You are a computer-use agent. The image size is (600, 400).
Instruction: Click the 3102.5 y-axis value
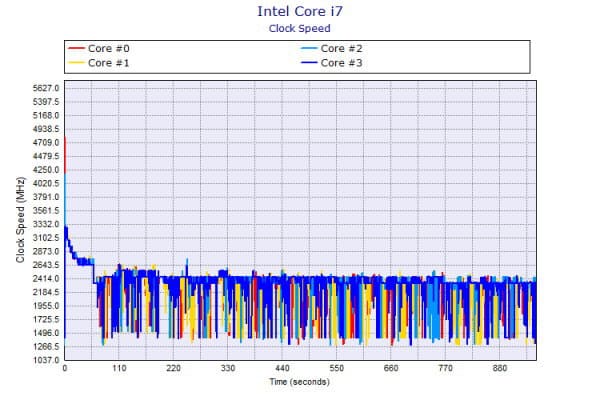pos(46,238)
